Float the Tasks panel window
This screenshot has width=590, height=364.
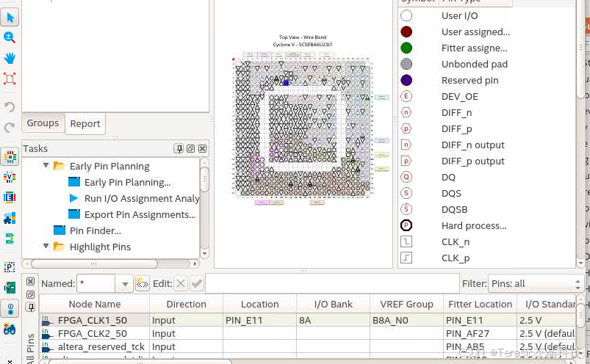tap(191, 149)
